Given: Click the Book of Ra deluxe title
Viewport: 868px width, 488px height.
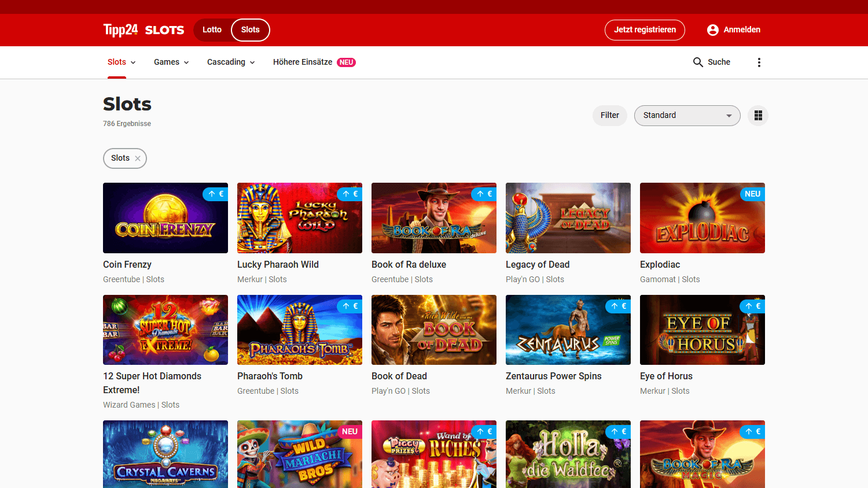Looking at the screenshot, I should click(x=409, y=265).
